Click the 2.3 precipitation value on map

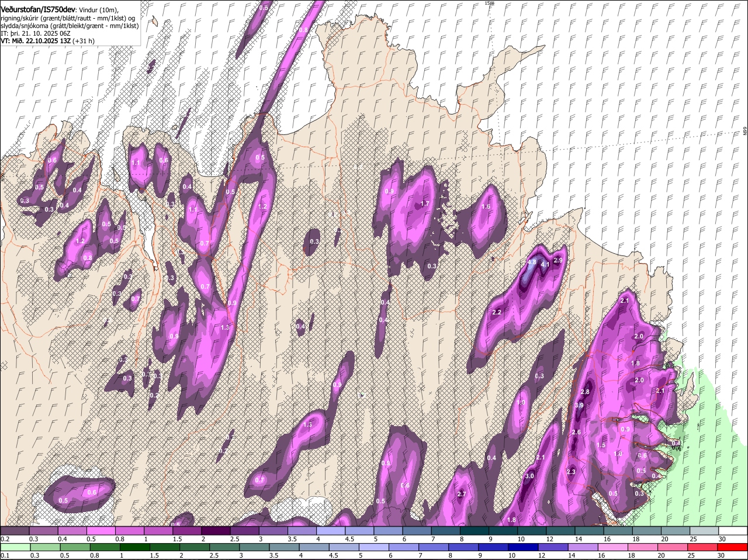pos(571,472)
